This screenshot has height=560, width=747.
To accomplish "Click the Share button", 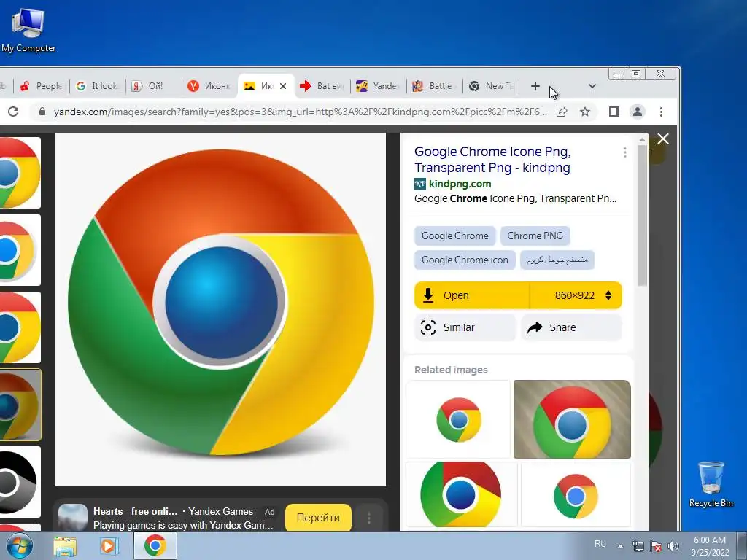I will tap(571, 327).
